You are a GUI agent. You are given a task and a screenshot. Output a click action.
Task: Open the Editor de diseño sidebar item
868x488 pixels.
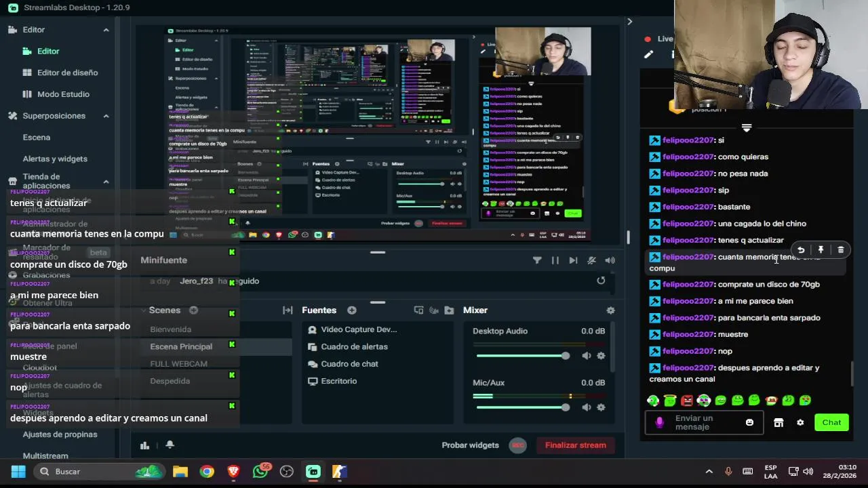point(60,73)
